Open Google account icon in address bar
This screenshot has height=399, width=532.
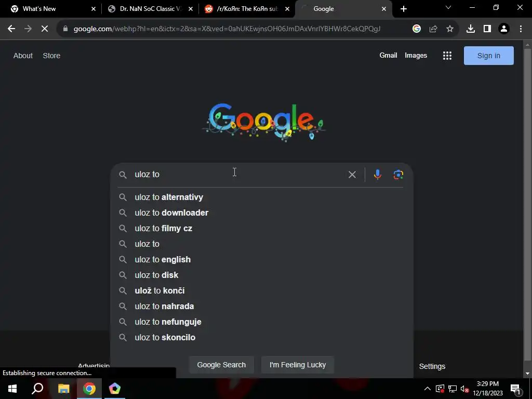(x=417, y=29)
